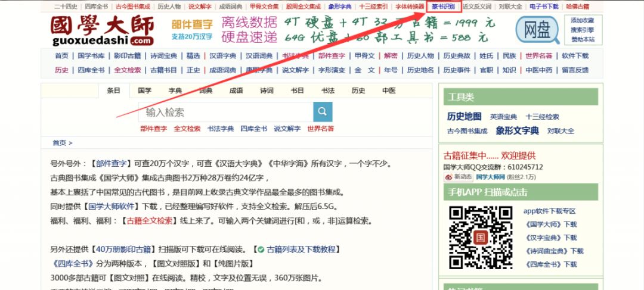Viewport: 644px width, 290px height.
Task: Click the 新动态 Weibo icon
Action: click(x=458, y=177)
